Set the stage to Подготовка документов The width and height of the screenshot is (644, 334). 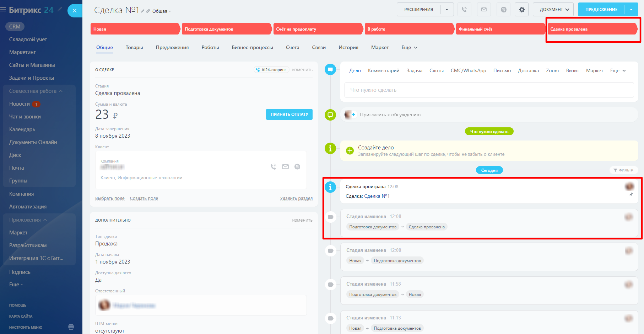(x=227, y=29)
